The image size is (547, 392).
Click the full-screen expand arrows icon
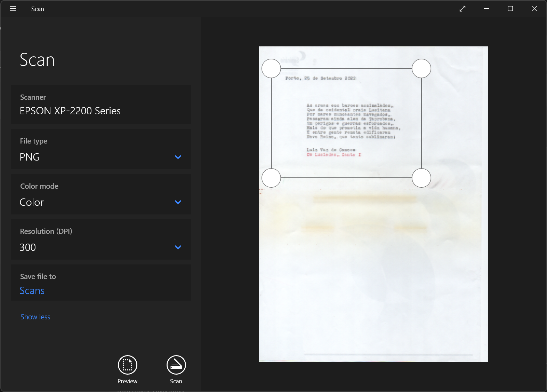point(462,9)
